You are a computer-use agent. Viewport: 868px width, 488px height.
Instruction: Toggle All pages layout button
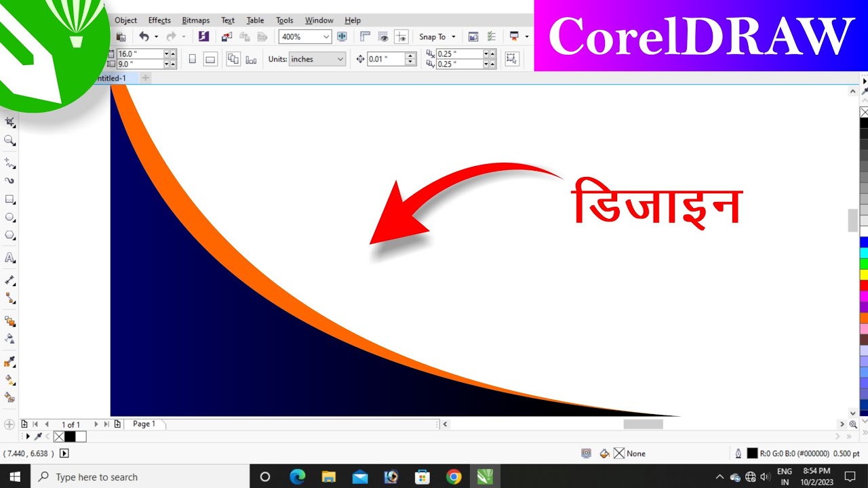click(x=233, y=59)
